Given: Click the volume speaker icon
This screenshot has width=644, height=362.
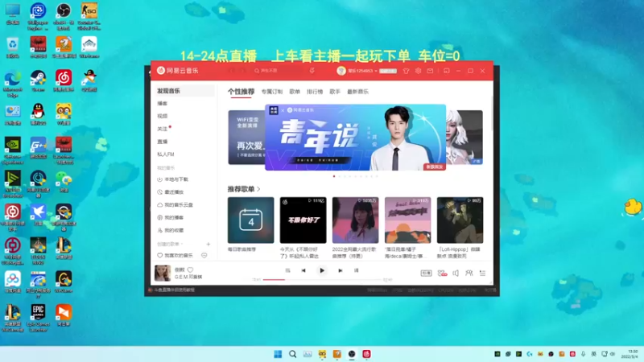Looking at the screenshot, I should [456, 273].
